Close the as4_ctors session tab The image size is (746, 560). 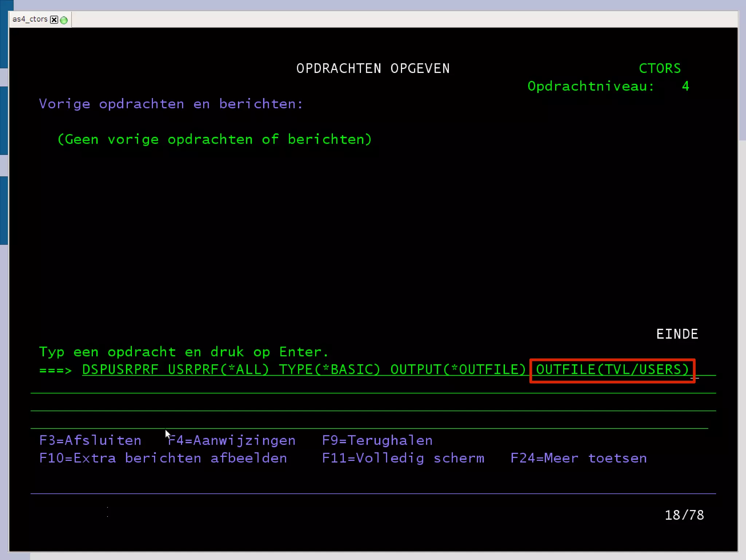click(54, 20)
